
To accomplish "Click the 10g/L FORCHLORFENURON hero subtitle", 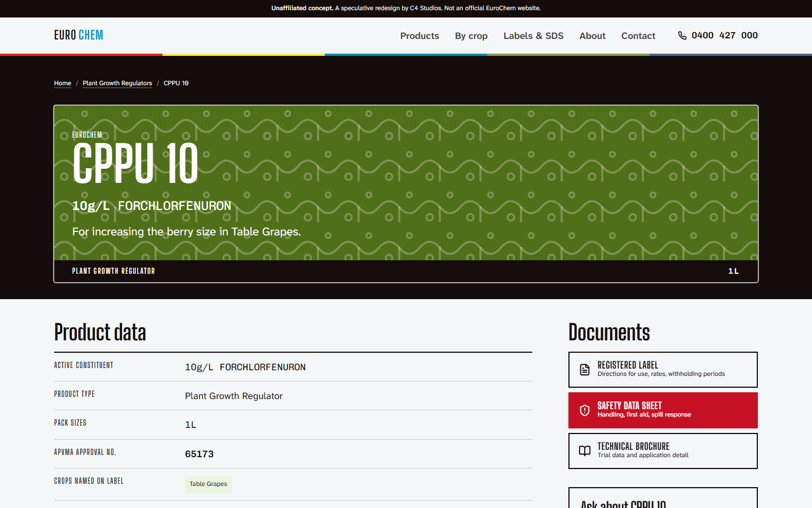I will click(x=152, y=206).
